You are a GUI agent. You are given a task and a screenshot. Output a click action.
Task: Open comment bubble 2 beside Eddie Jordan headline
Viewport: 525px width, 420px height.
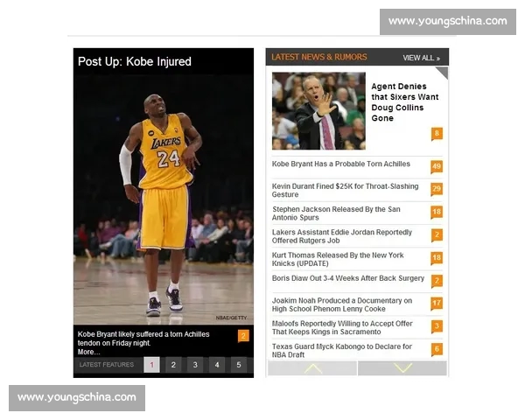pos(437,235)
